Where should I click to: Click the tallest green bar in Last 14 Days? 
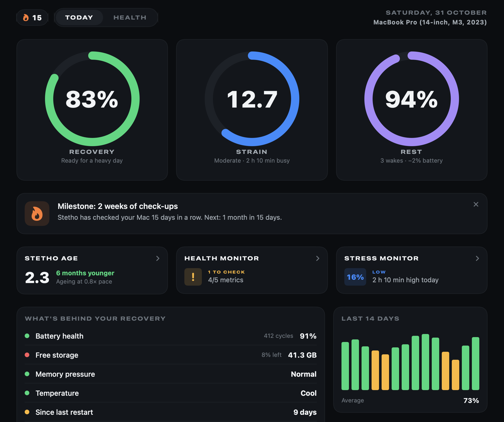425,362
